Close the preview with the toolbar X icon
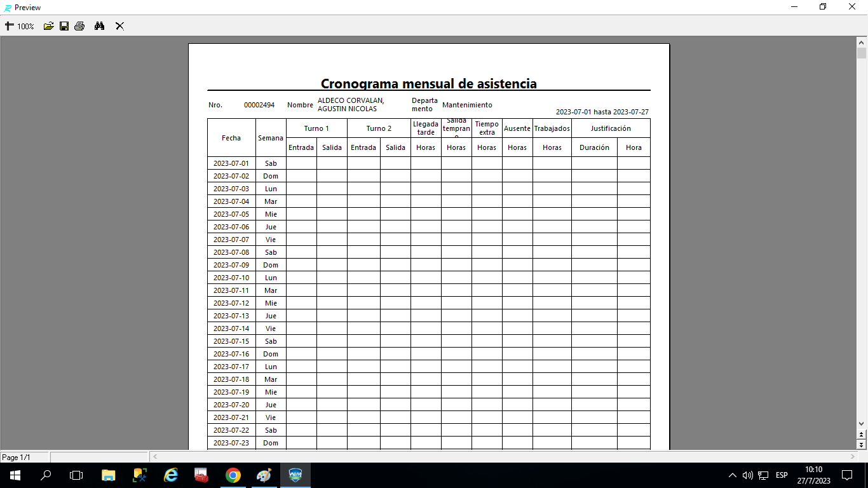 tap(119, 26)
